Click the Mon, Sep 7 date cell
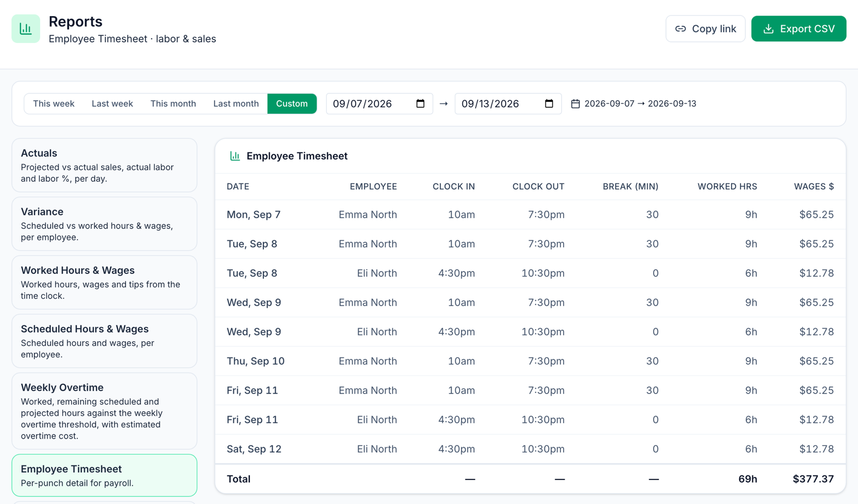The width and height of the screenshot is (858, 504). [254, 214]
